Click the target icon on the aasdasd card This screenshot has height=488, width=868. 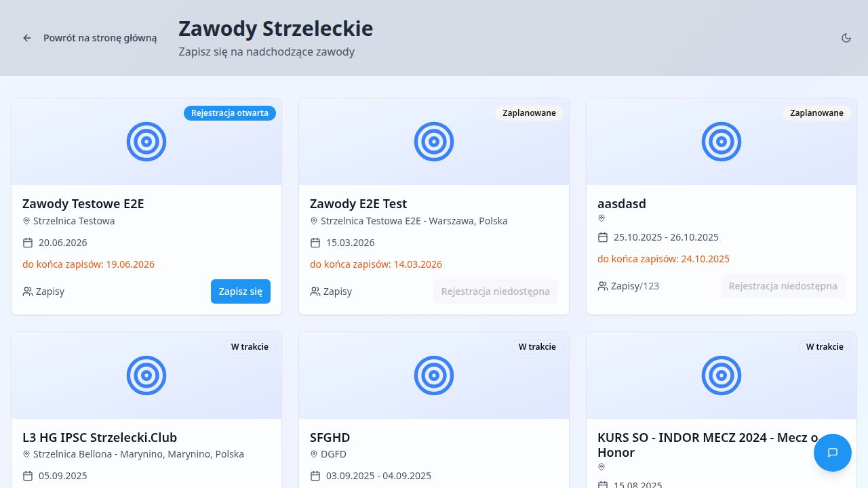pos(722,142)
